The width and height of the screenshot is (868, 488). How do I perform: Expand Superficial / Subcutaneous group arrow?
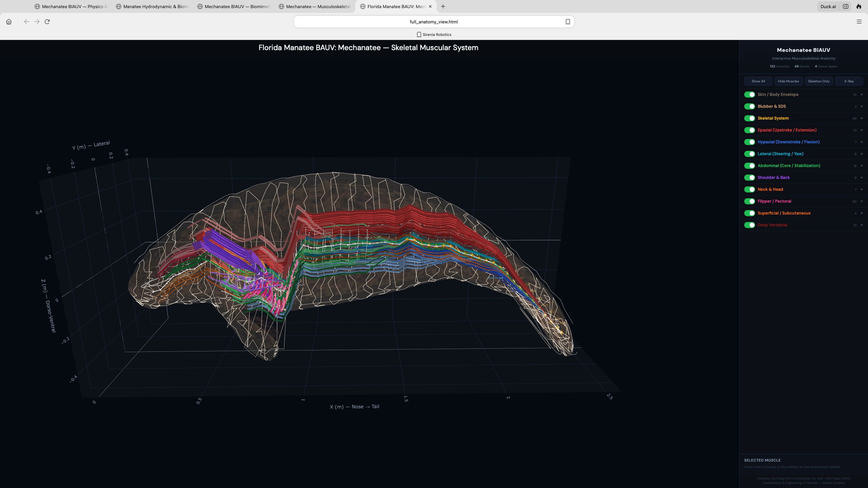[x=862, y=213]
